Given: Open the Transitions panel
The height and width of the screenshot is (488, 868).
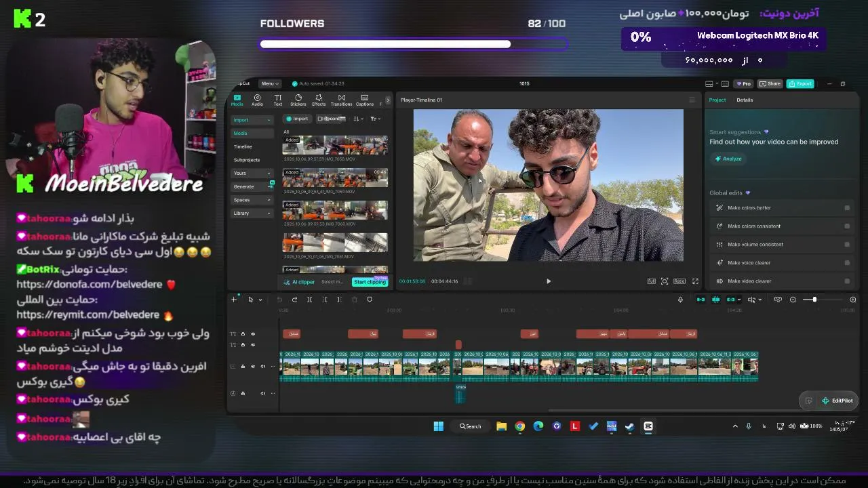Looking at the screenshot, I should pyautogui.click(x=341, y=100).
